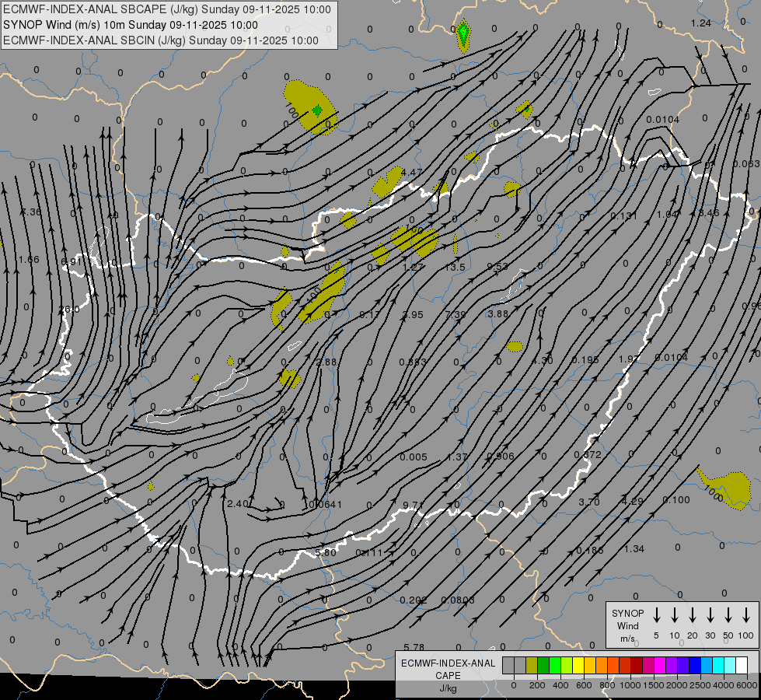Click the 7.36 value on map
This screenshot has height=700, width=761.
pos(31,212)
